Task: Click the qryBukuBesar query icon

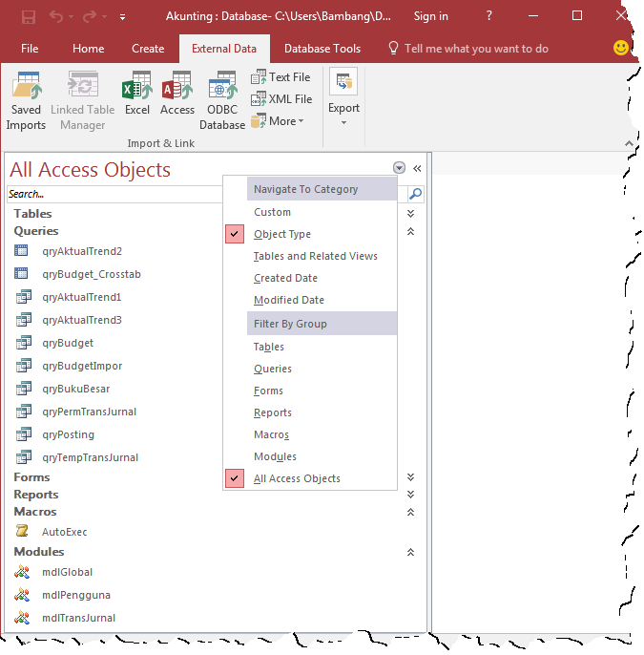Action: pos(23,389)
